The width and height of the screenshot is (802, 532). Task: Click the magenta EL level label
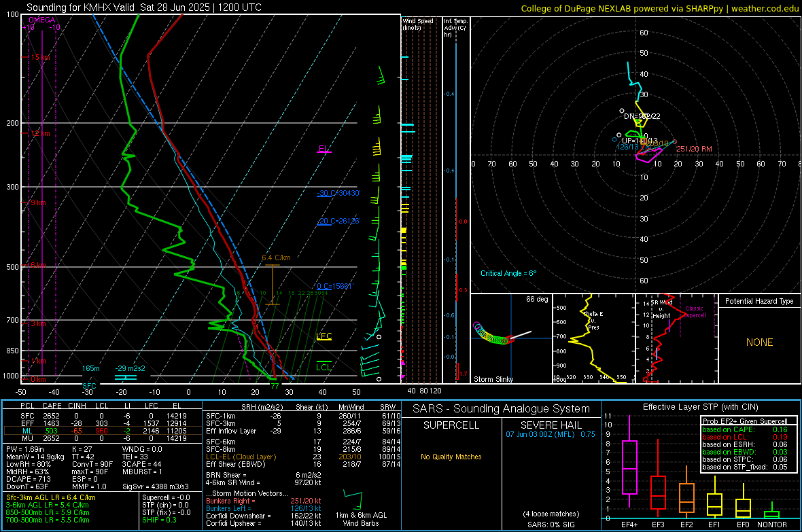tap(324, 149)
